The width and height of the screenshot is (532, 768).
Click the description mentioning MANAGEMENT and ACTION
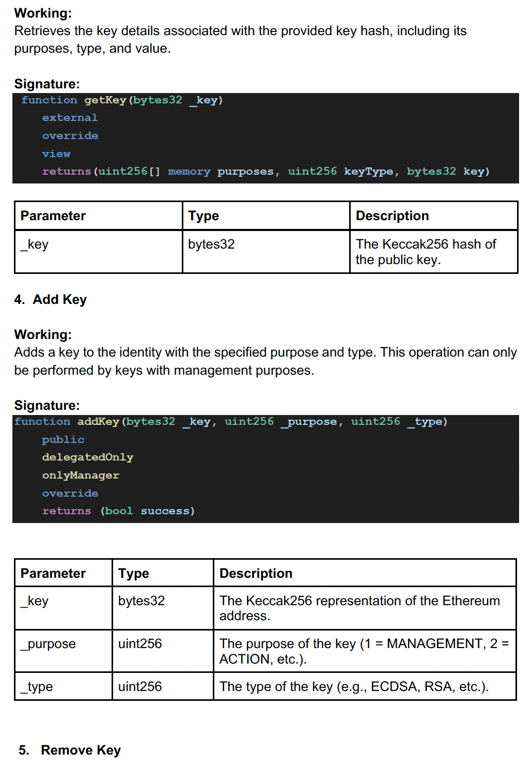(364, 651)
